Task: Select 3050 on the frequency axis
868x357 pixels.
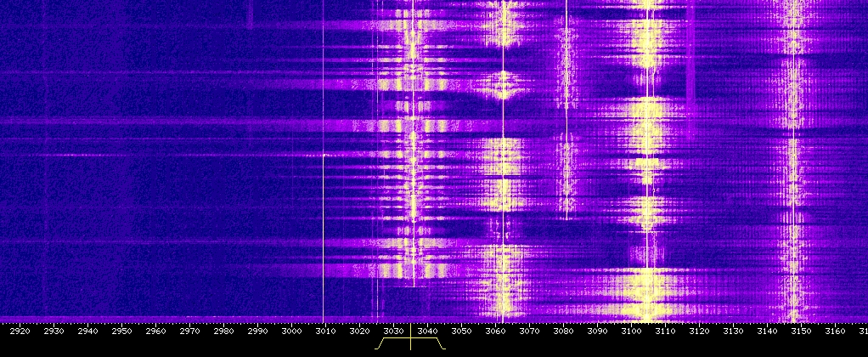Action: point(461,331)
